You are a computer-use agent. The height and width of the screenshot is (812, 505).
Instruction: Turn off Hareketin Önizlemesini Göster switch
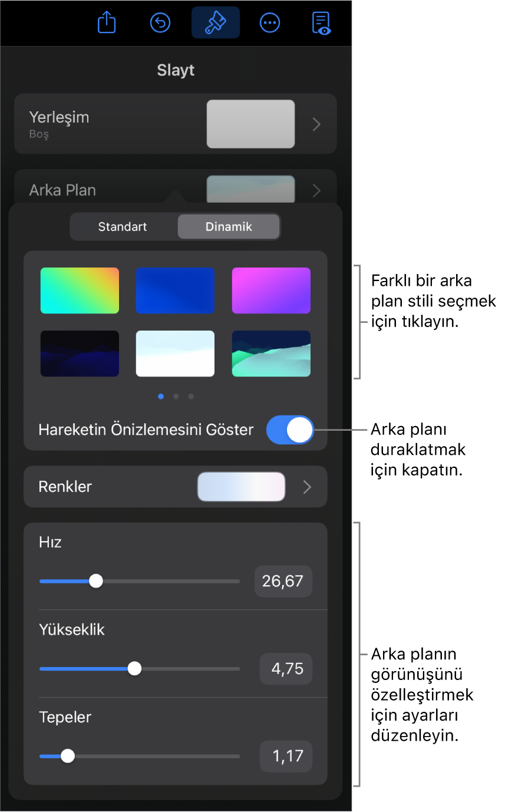click(x=290, y=430)
